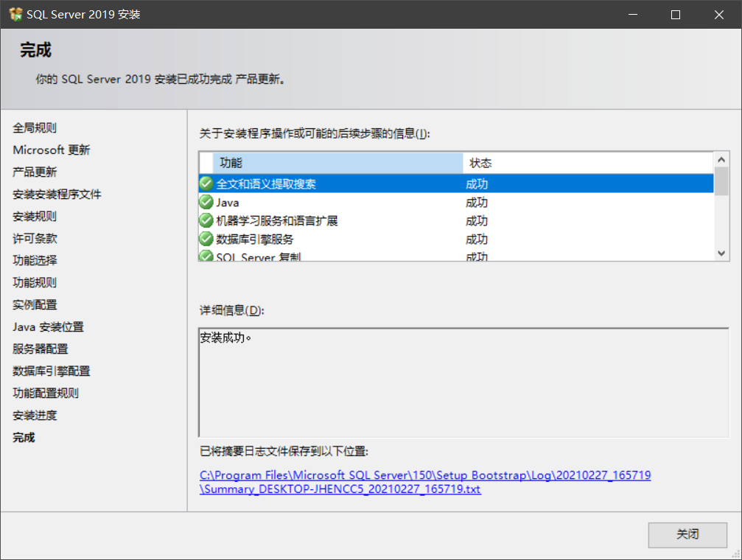Click the 功能配置规则 step
742x560 pixels.
[x=46, y=393]
